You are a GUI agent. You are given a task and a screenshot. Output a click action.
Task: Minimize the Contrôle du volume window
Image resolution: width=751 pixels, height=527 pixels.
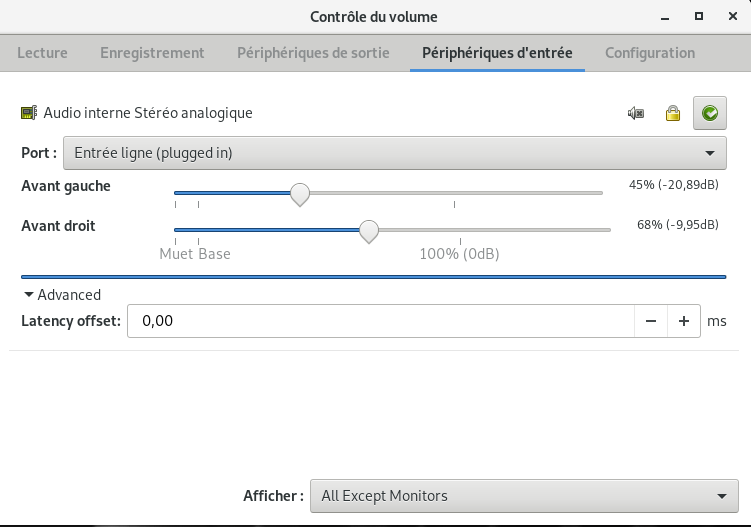click(x=666, y=16)
